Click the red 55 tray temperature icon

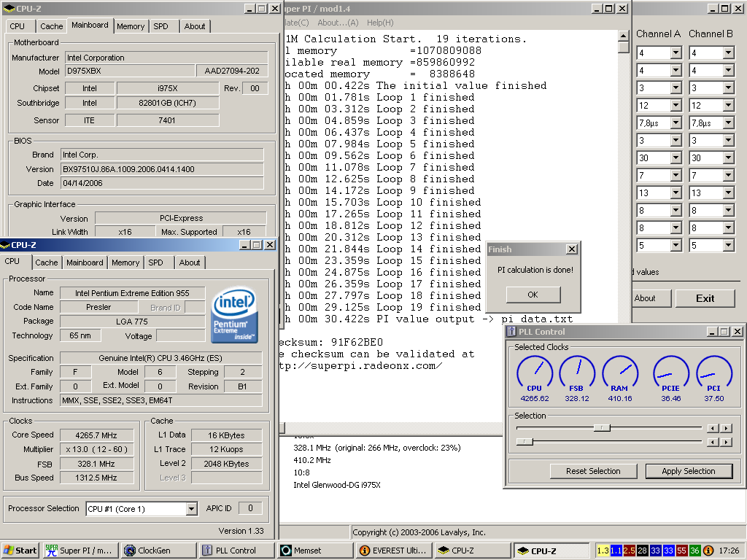coord(681,551)
